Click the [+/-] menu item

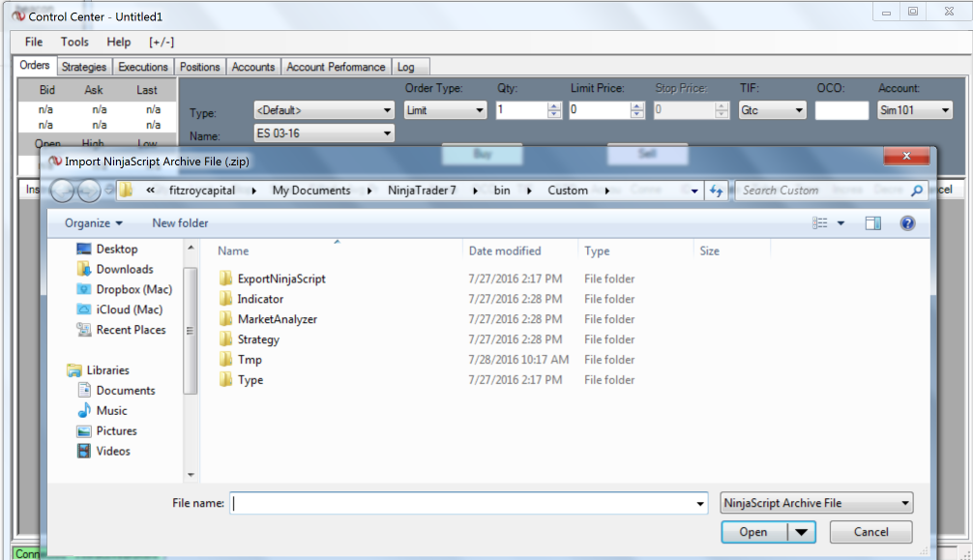tap(162, 42)
